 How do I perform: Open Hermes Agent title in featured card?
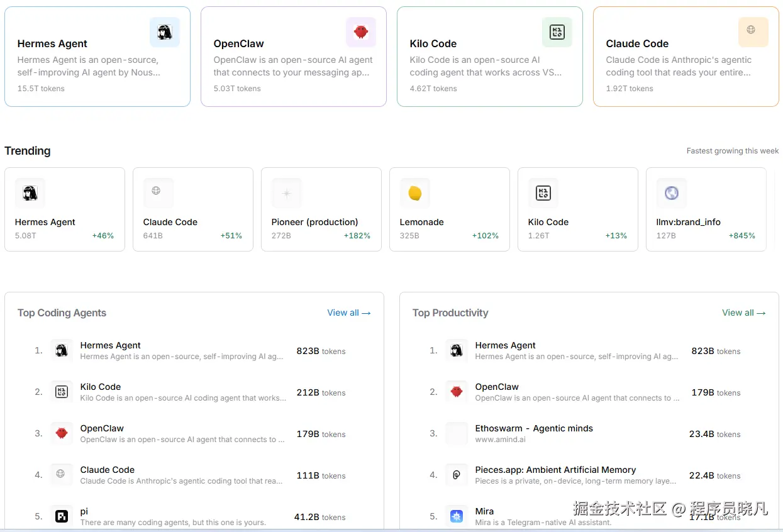(52, 43)
